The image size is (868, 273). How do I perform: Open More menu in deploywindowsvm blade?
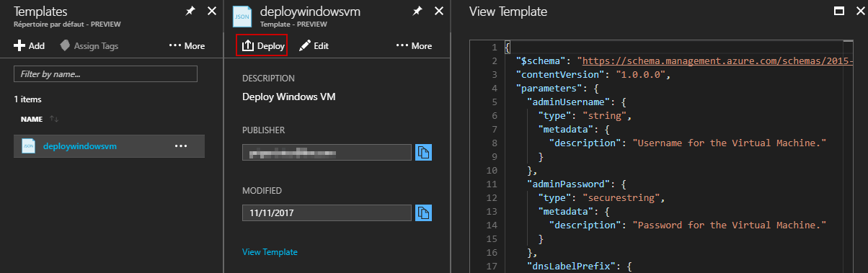tap(414, 45)
